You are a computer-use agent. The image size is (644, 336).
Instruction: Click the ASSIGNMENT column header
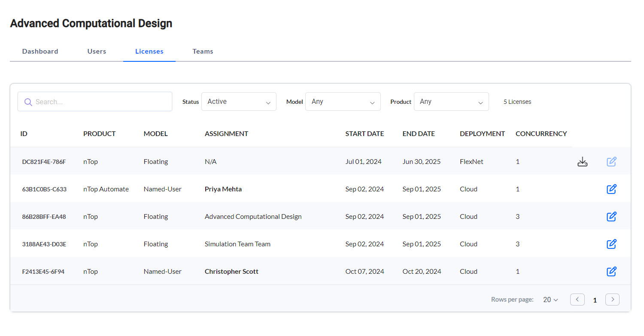point(226,134)
